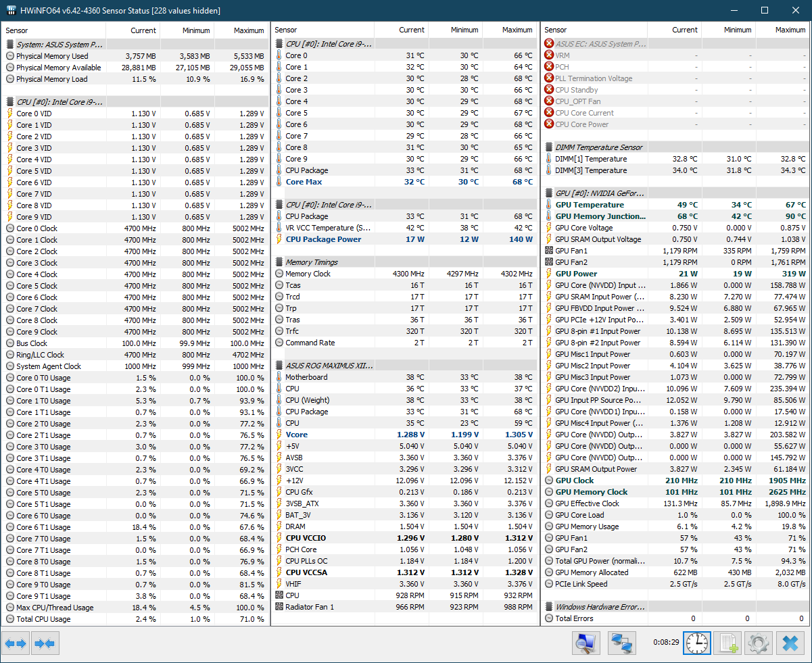Reset the elapsed time clock icon
812x663 pixels.
click(697, 643)
